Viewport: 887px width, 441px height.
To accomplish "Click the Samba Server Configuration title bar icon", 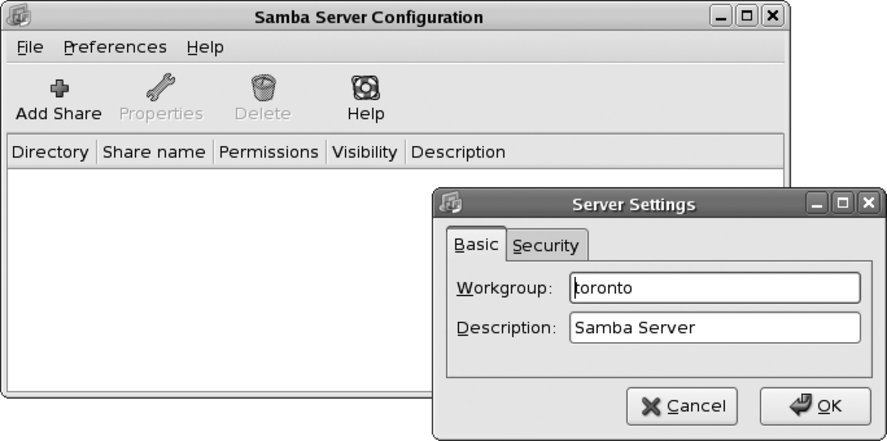I will coord(20,17).
